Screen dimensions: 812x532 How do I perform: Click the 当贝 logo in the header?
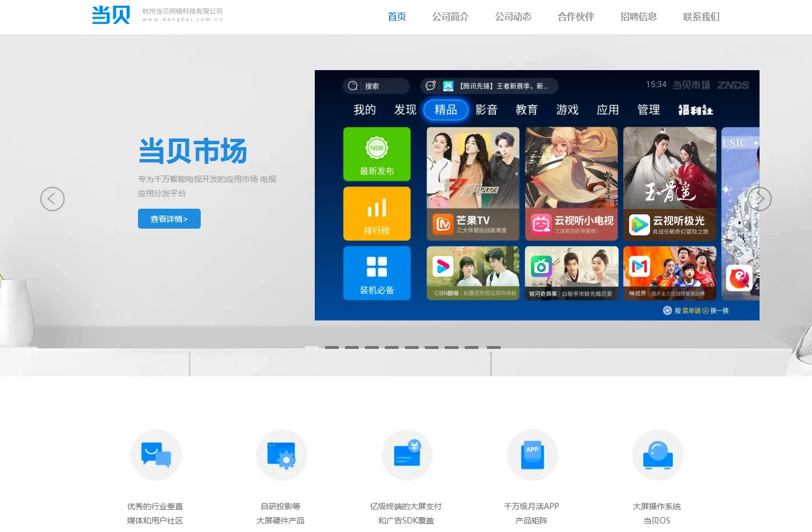(x=111, y=15)
